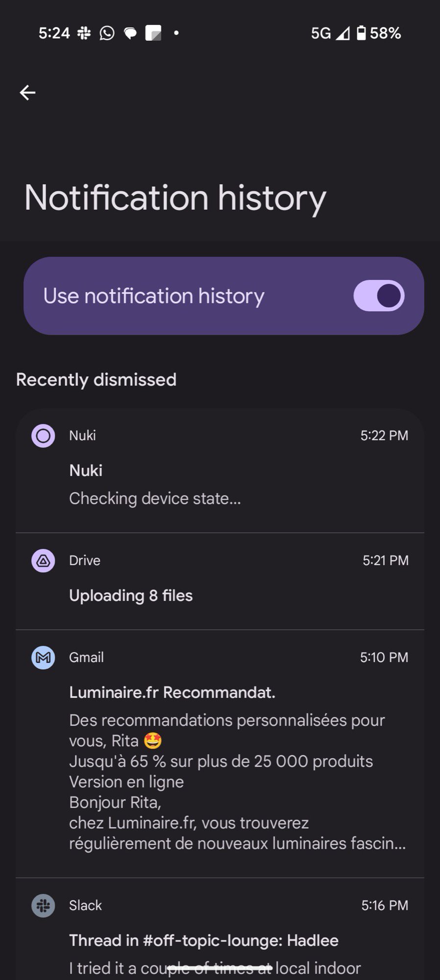Tap the Gmail app icon
Image resolution: width=440 pixels, height=980 pixels.
tap(43, 658)
